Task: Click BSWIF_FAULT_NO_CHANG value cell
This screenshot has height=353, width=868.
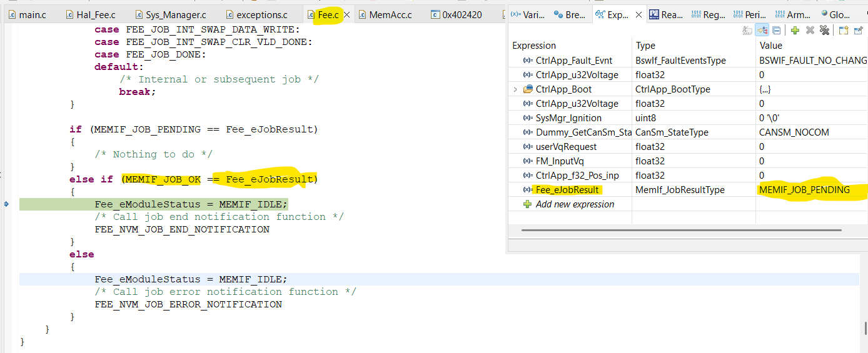Action: click(x=813, y=61)
